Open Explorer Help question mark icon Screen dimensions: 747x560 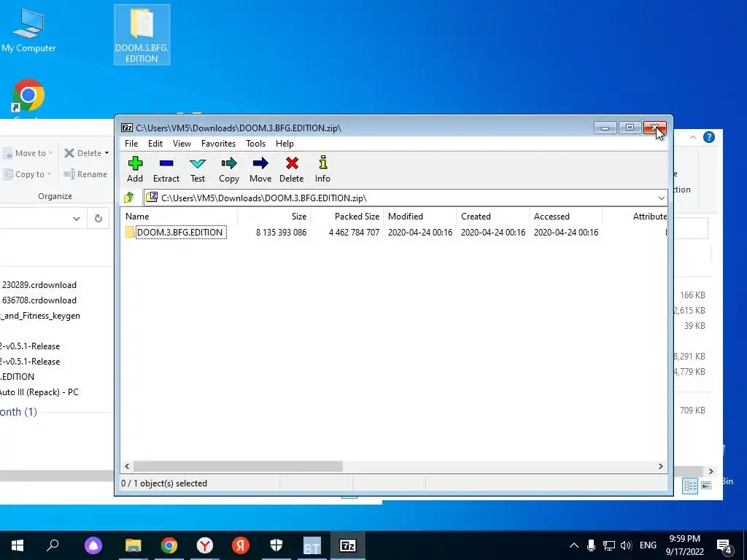pos(709,137)
